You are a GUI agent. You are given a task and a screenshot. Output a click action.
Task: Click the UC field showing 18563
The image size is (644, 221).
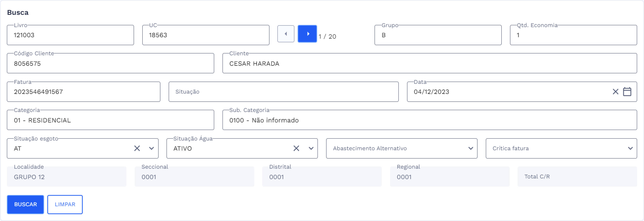206,35
